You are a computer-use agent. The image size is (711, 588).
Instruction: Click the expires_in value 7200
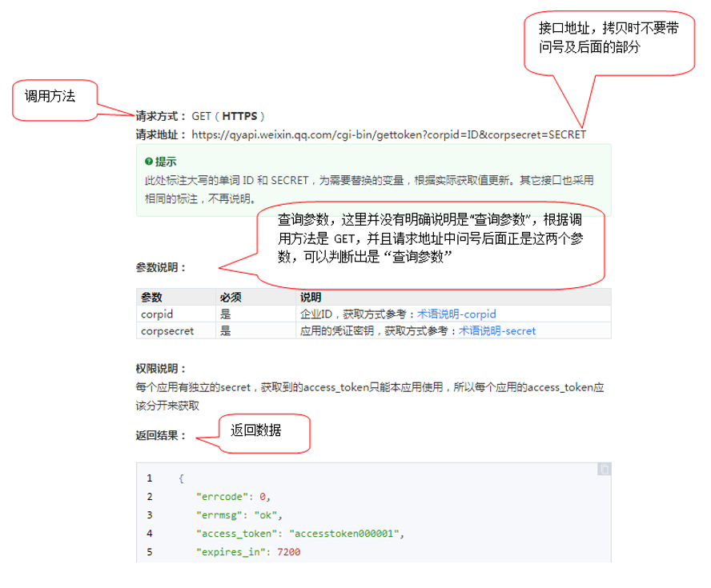point(287,552)
